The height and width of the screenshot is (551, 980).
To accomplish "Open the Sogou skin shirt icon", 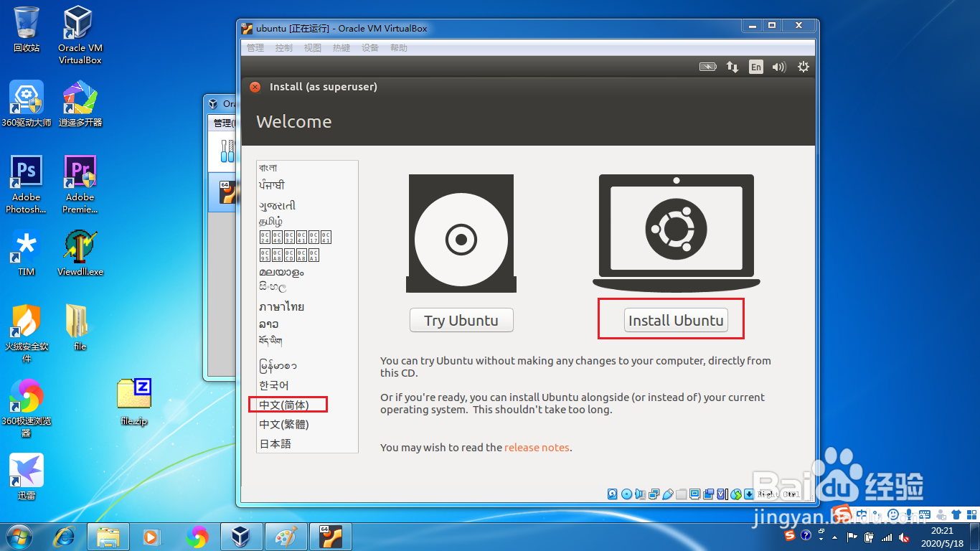I will tap(956, 514).
